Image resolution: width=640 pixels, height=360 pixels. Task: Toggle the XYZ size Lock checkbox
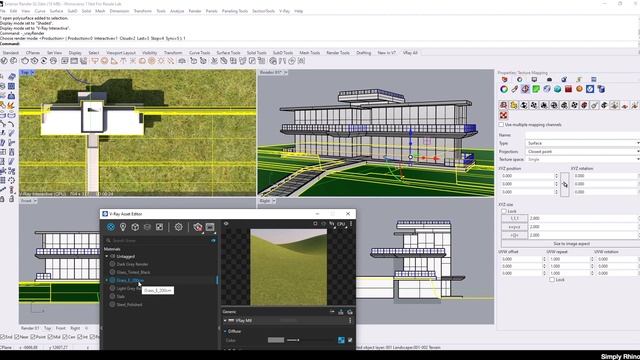(x=504, y=211)
